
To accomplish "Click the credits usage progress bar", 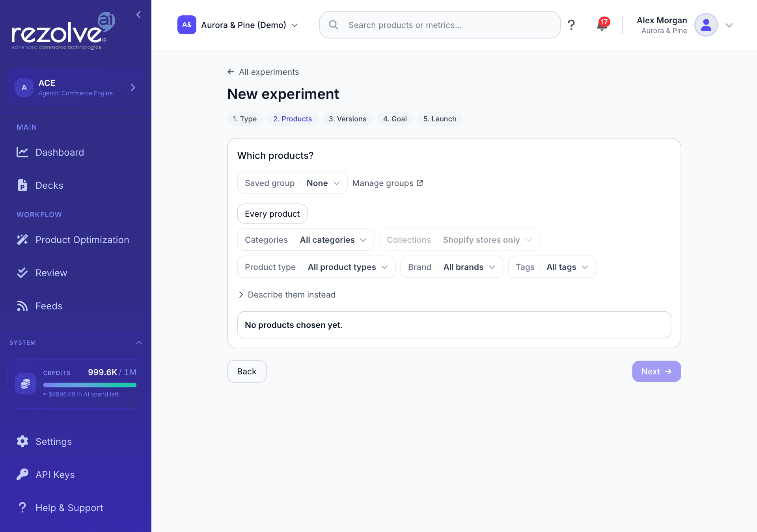I will click(90, 385).
